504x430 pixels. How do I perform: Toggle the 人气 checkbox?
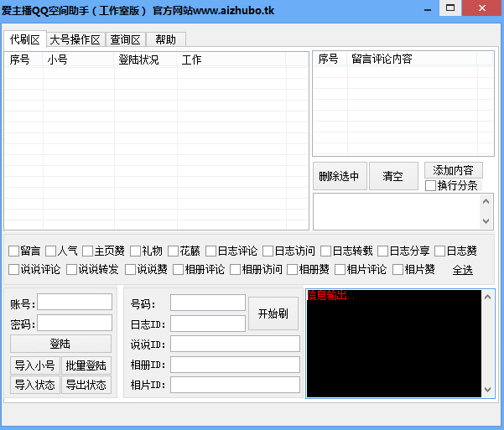tap(51, 251)
